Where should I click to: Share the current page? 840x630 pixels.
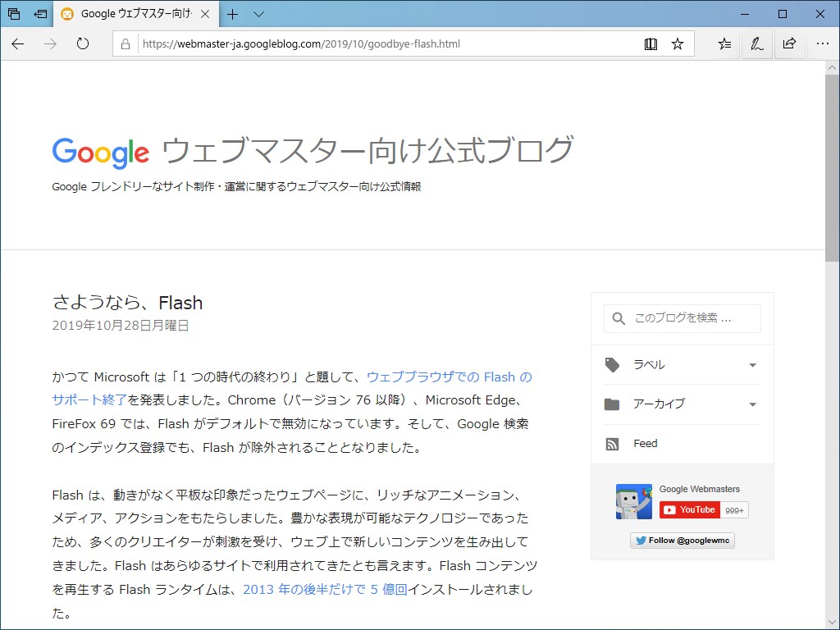point(789,43)
